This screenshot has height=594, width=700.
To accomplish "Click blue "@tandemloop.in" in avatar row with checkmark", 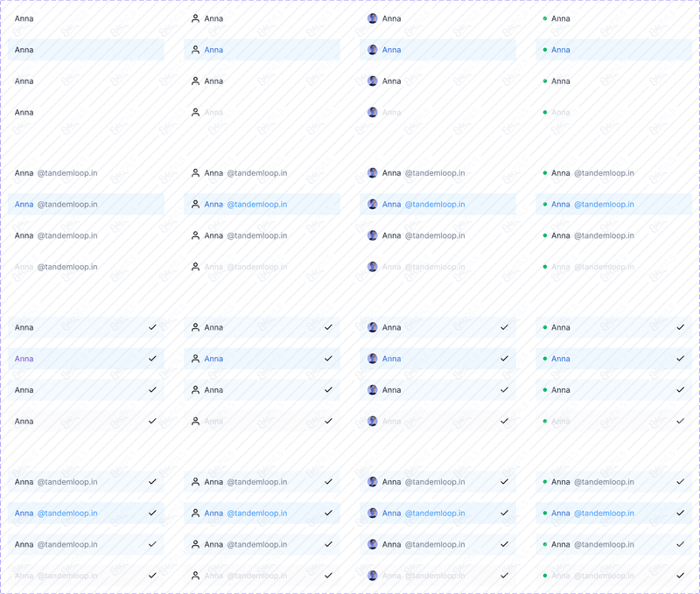I will point(435,514).
